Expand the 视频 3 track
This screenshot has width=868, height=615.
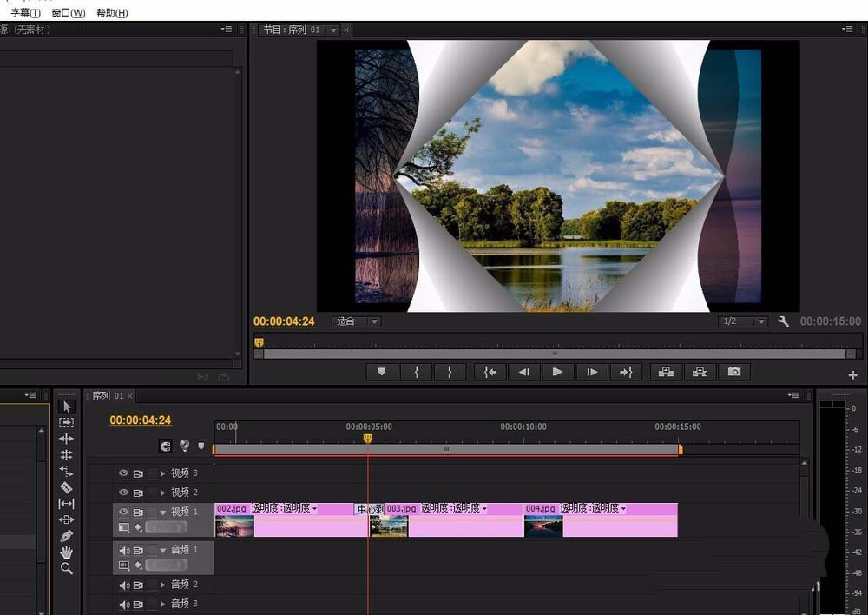(x=162, y=473)
